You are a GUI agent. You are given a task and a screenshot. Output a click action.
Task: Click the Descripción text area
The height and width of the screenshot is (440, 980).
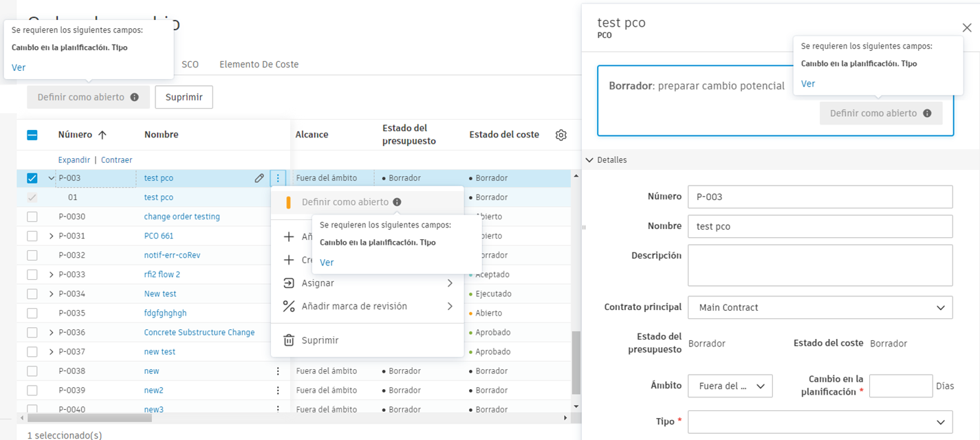click(820, 265)
